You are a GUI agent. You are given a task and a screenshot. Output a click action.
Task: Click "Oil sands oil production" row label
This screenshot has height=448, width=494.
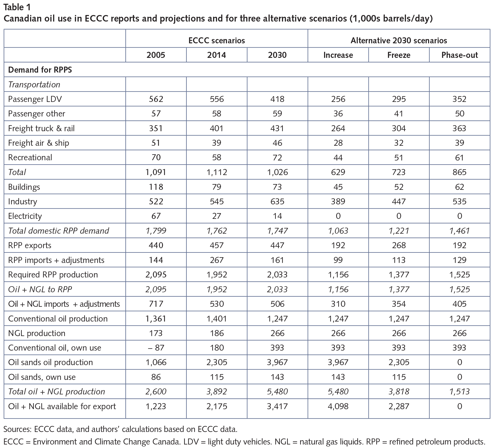[x=50, y=362]
